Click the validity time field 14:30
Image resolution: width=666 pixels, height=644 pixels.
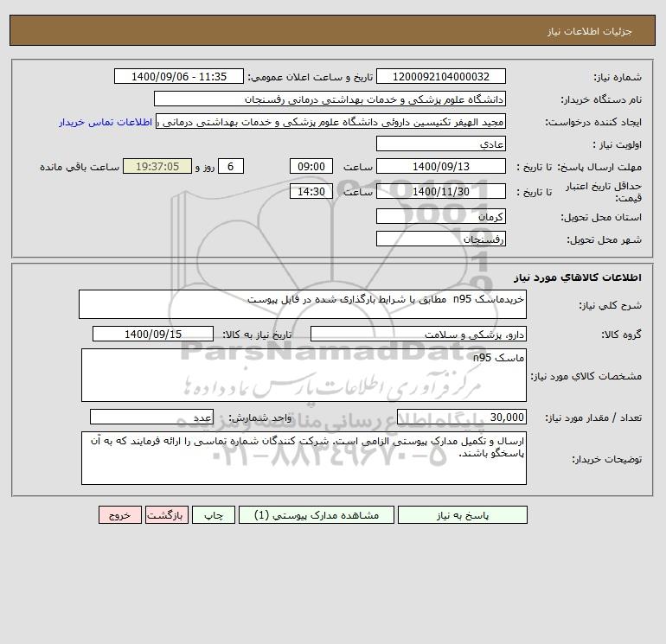pos(311,191)
